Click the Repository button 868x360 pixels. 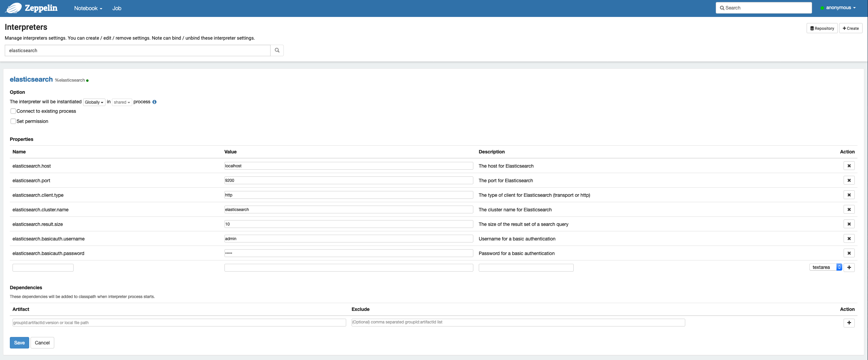[x=822, y=28]
